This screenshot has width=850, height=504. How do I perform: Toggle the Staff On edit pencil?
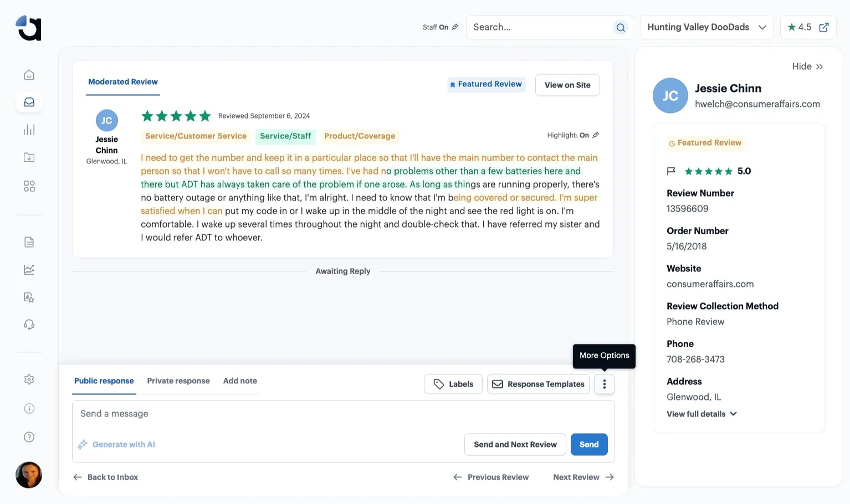[455, 27]
